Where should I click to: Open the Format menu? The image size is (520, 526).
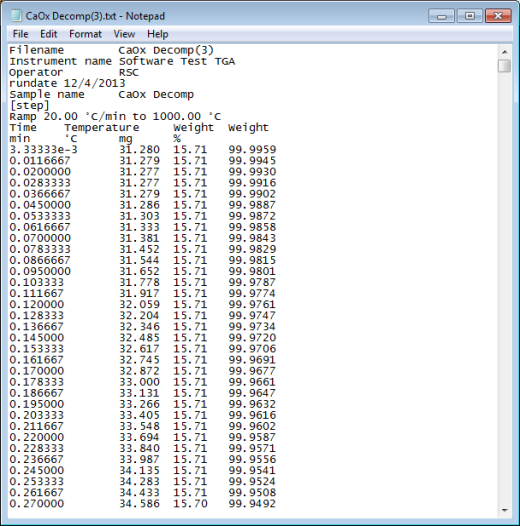[x=85, y=34]
